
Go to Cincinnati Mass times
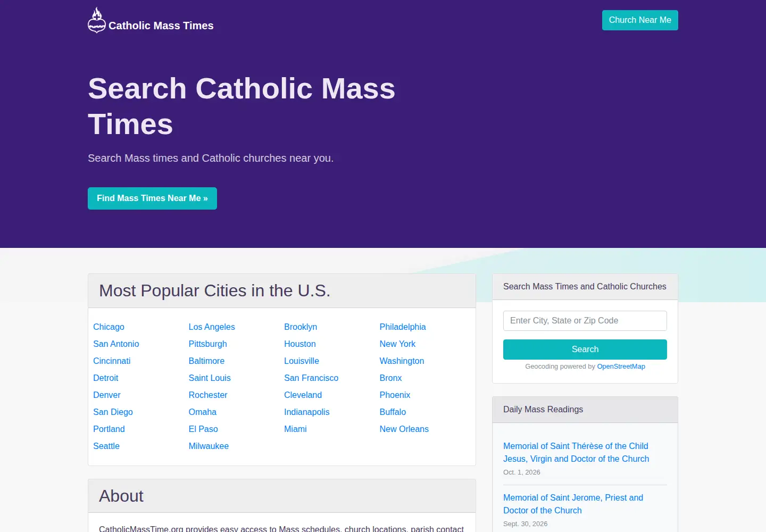click(x=112, y=361)
